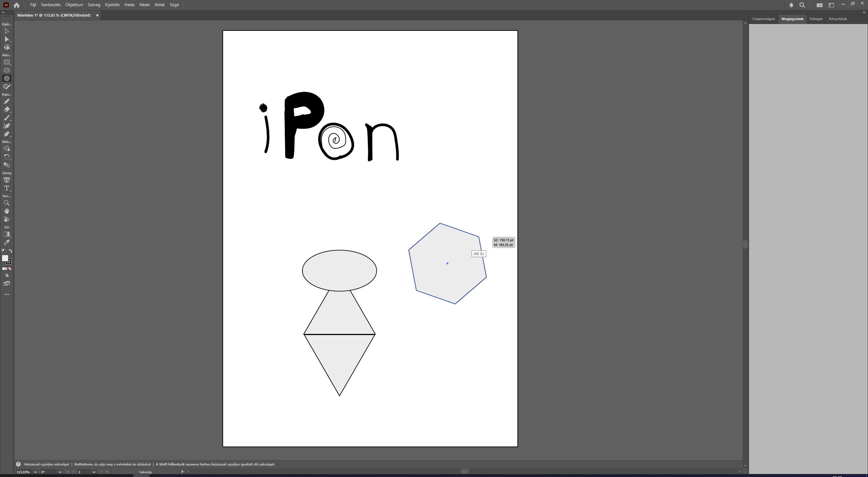The image size is (868, 477).
Task: Open the Szerkesztés menu
Action: [x=51, y=5]
